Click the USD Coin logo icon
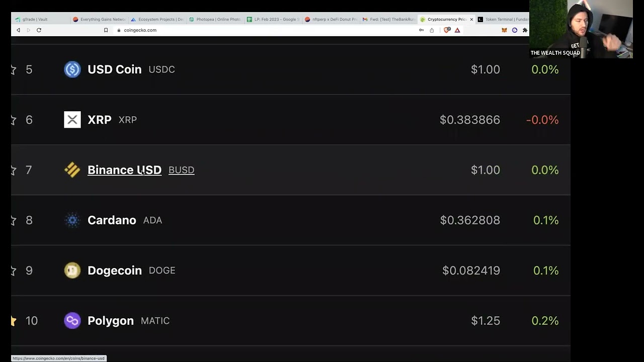Screen dimensions: 644x362 pyautogui.click(x=72, y=69)
